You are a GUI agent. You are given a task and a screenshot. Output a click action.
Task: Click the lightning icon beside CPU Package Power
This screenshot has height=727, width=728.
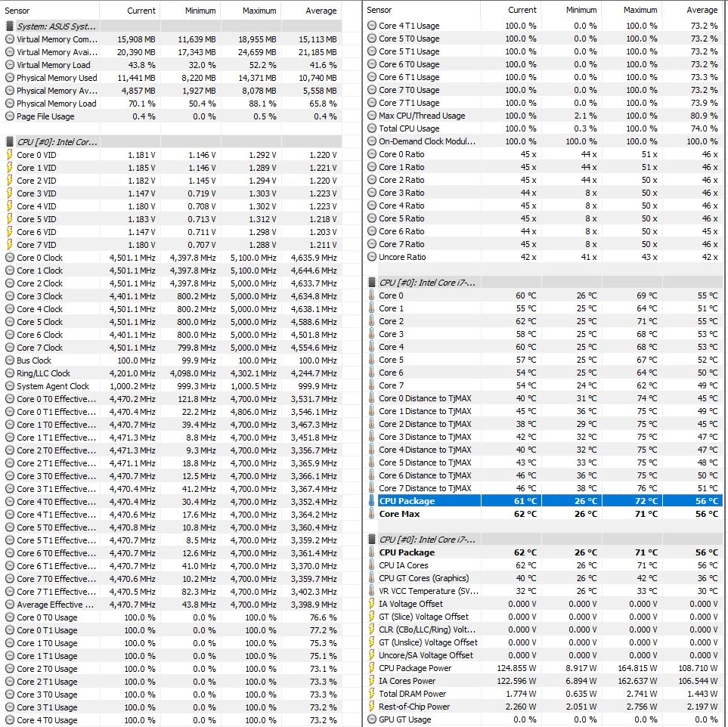[x=371, y=667]
